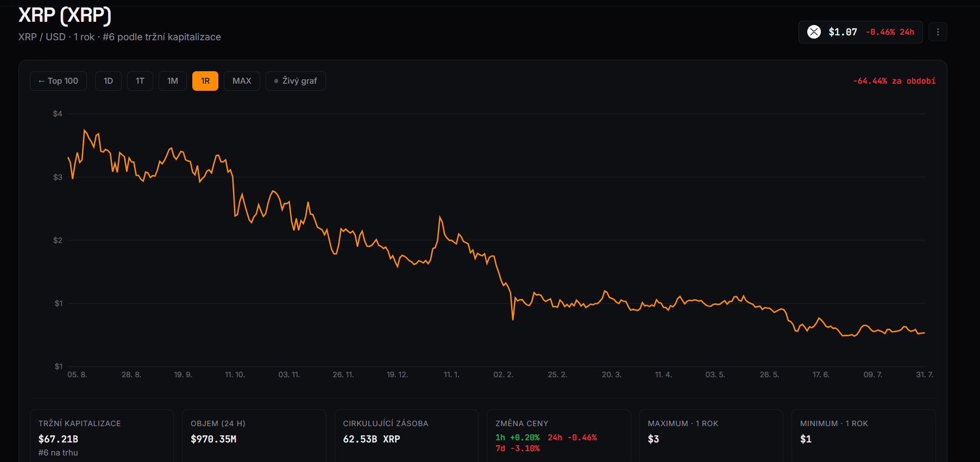Click the Tržní kapitalizace card heading
980x462 pixels.
point(80,423)
